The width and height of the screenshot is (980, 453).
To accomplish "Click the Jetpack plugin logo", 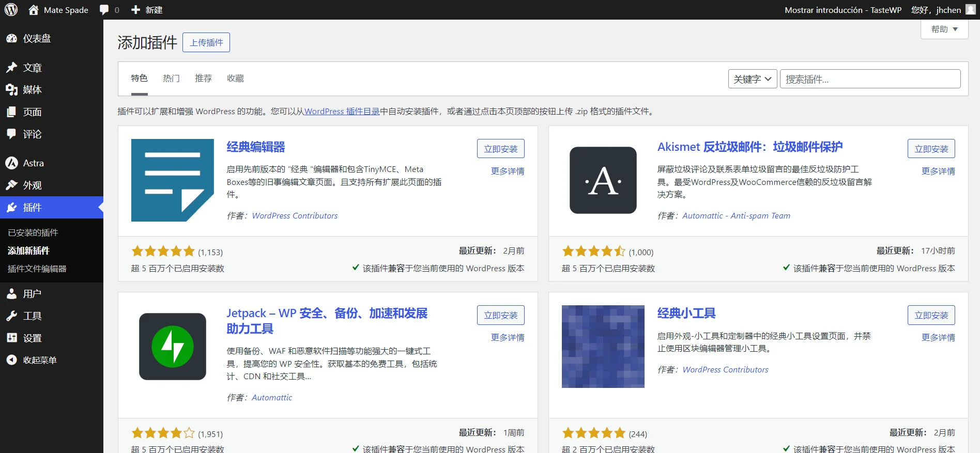I will pyautogui.click(x=173, y=347).
